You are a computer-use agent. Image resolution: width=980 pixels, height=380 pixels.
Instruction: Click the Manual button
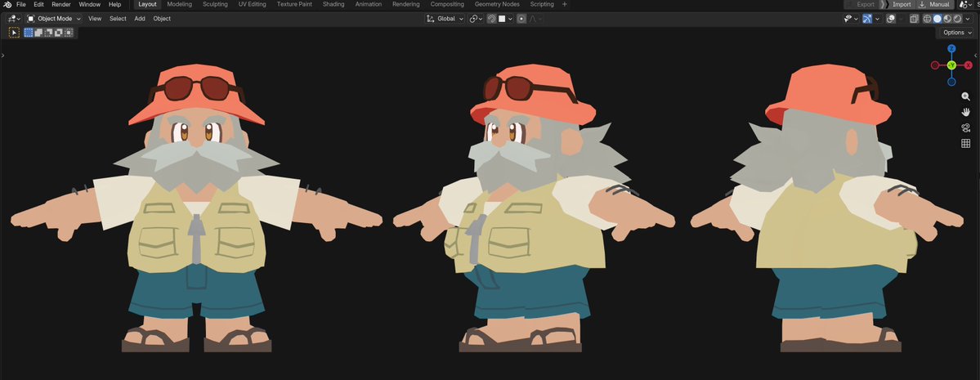tap(933, 4)
